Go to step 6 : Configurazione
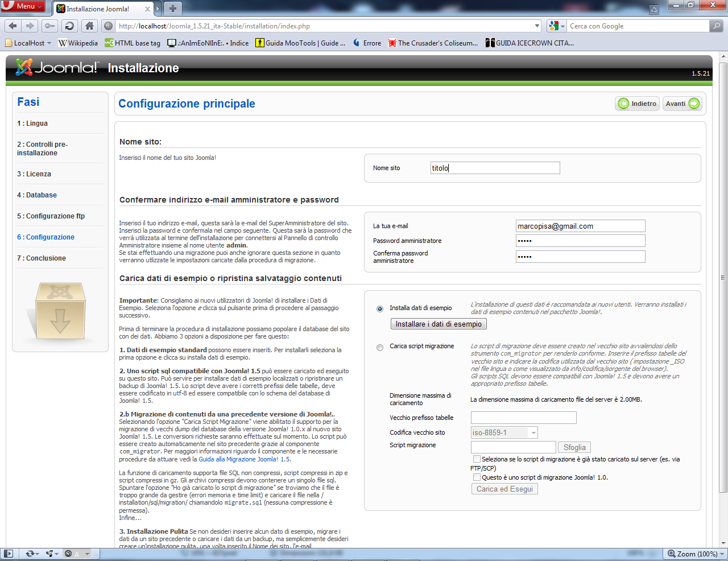Image resolution: width=728 pixels, height=561 pixels. (x=45, y=237)
